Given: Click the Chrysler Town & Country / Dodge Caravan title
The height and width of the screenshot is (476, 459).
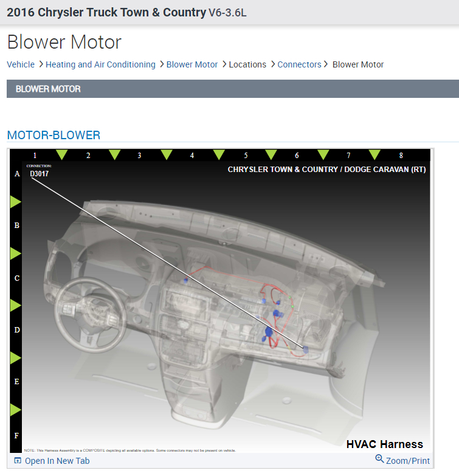Looking at the screenshot, I should tap(326, 170).
